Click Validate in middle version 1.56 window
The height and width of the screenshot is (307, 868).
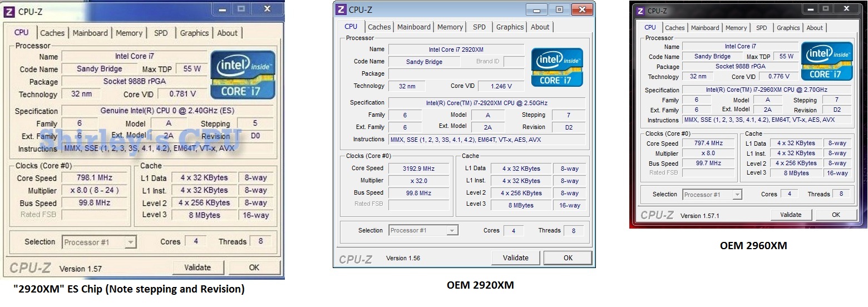[x=516, y=258]
